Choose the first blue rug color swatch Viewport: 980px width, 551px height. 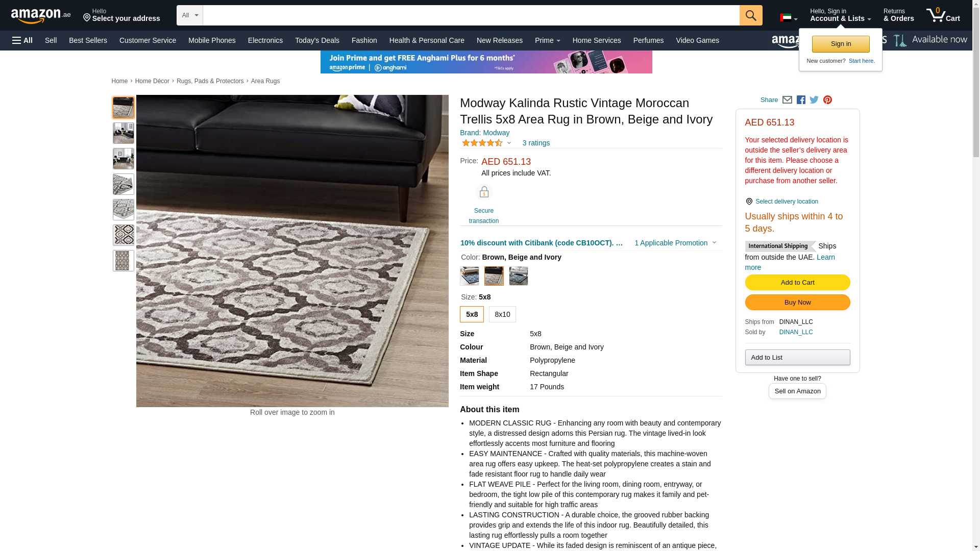tap(470, 276)
